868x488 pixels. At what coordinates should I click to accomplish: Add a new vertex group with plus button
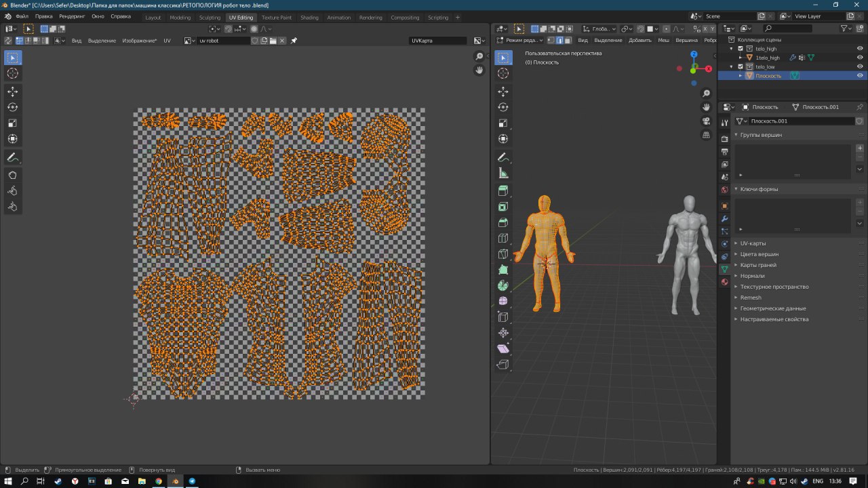pos(860,148)
